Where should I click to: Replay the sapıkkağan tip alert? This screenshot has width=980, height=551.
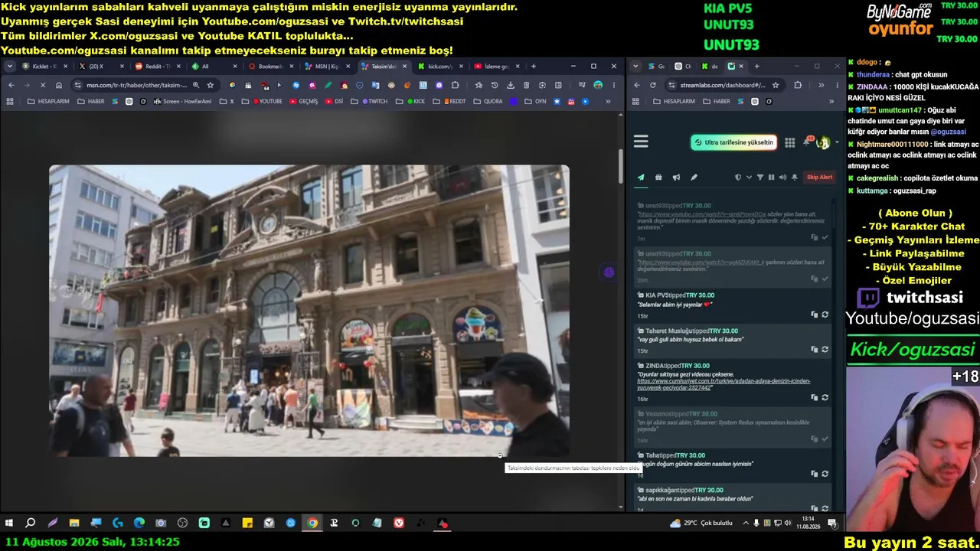[x=825, y=508]
